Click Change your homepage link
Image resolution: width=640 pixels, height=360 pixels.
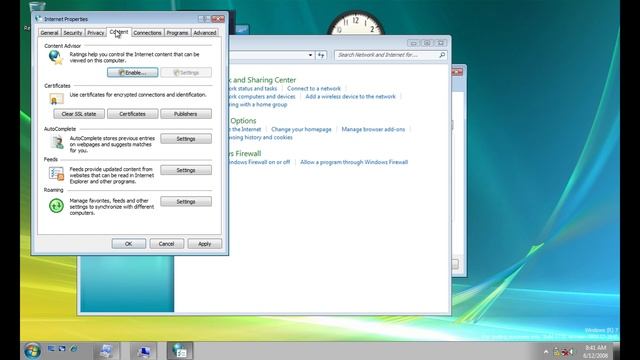(301, 129)
